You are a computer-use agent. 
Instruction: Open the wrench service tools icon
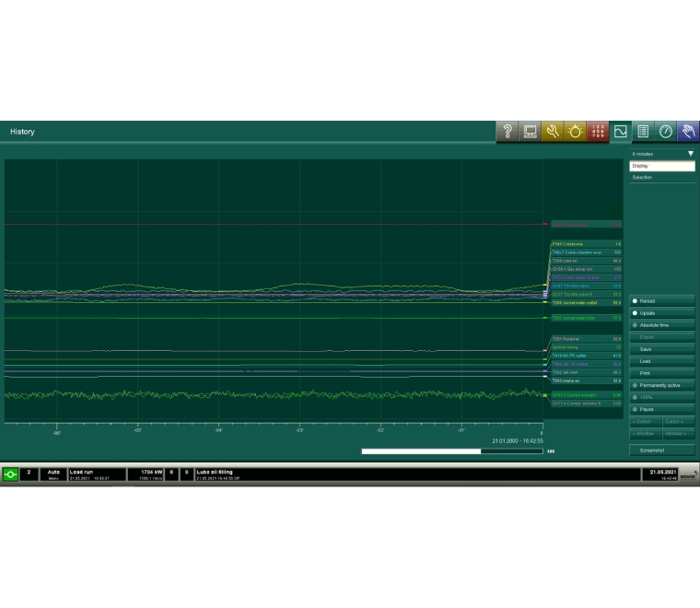click(553, 132)
